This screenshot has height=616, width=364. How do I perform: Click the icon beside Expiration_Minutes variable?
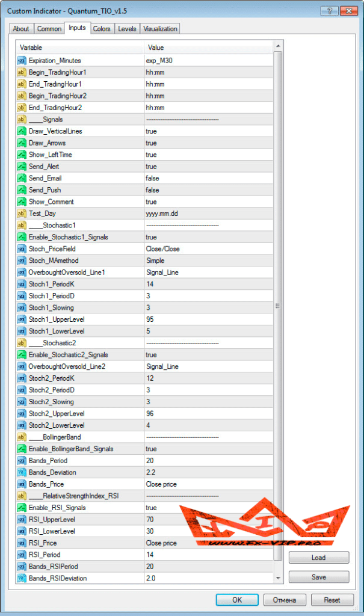[21, 61]
